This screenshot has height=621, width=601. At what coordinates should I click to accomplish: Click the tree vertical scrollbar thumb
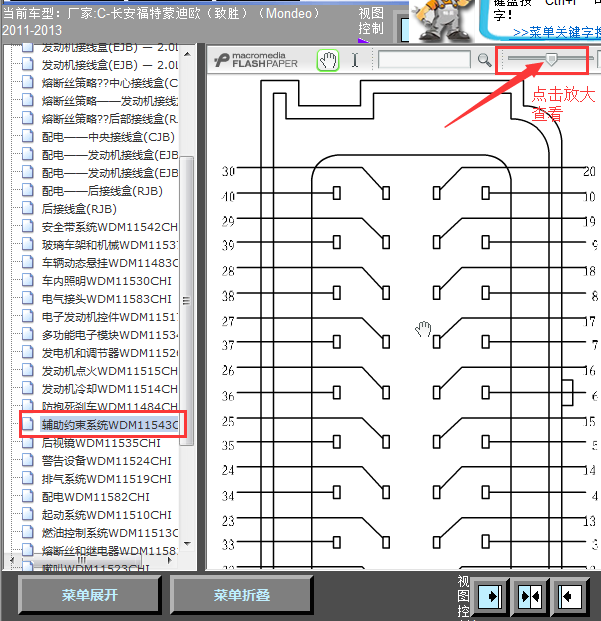click(x=186, y=301)
